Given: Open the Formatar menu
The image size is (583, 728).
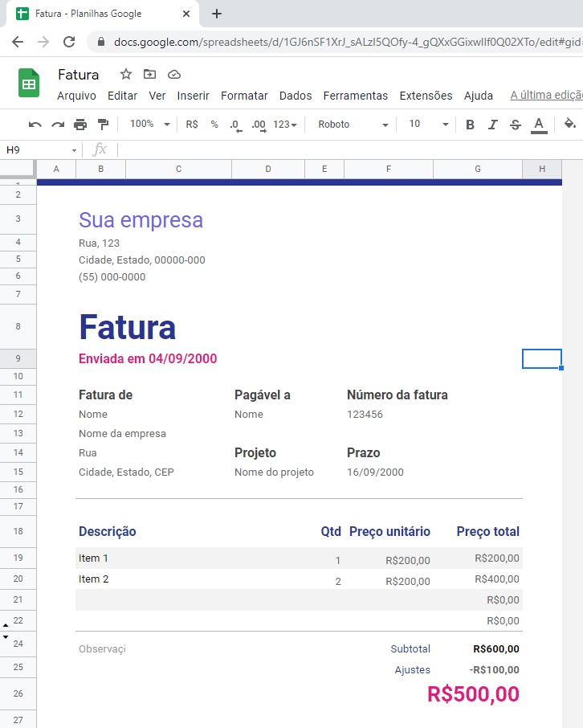Looking at the screenshot, I should tap(244, 96).
